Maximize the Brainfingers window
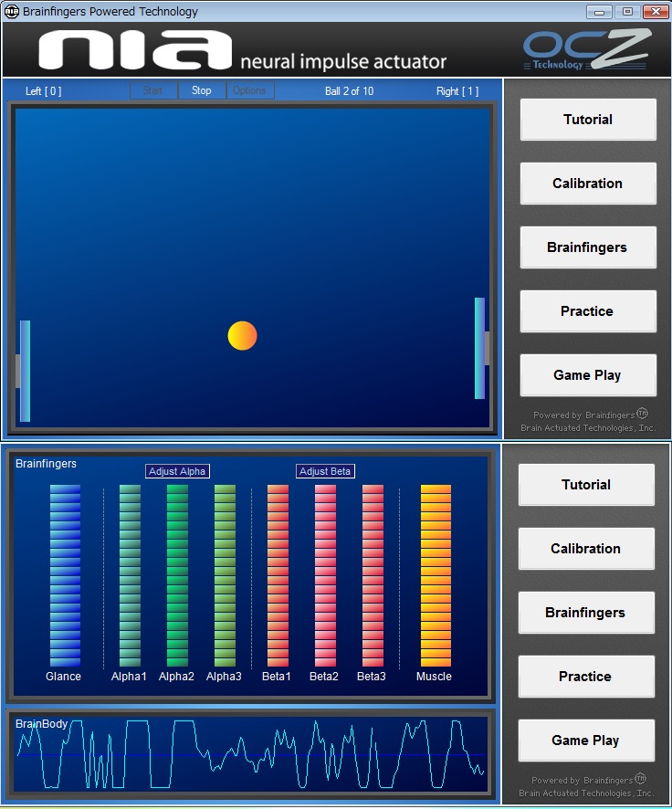This screenshot has width=672, height=809. click(627, 11)
